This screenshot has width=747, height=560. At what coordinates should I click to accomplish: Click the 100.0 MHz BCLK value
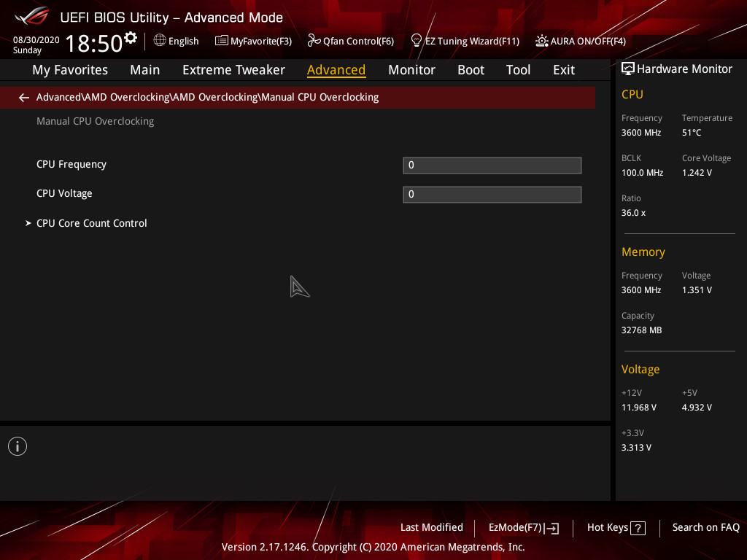click(x=642, y=172)
